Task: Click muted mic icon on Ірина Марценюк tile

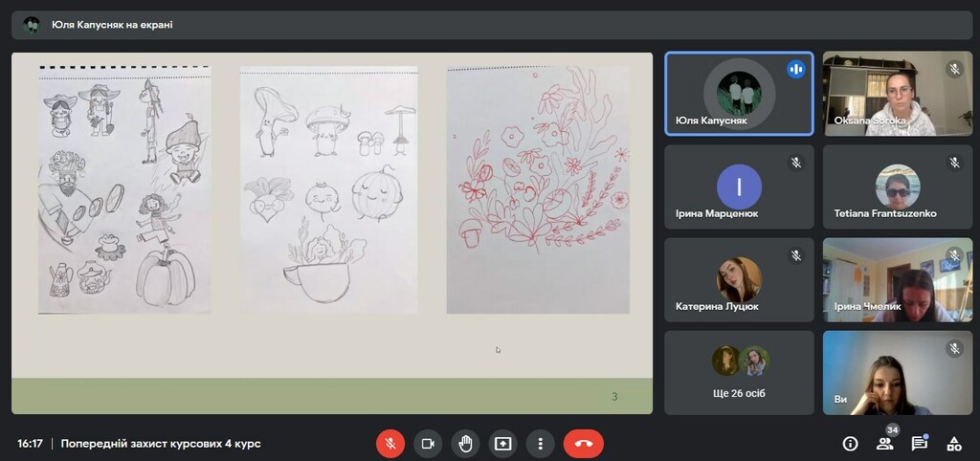Action: (x=795, y=163)
